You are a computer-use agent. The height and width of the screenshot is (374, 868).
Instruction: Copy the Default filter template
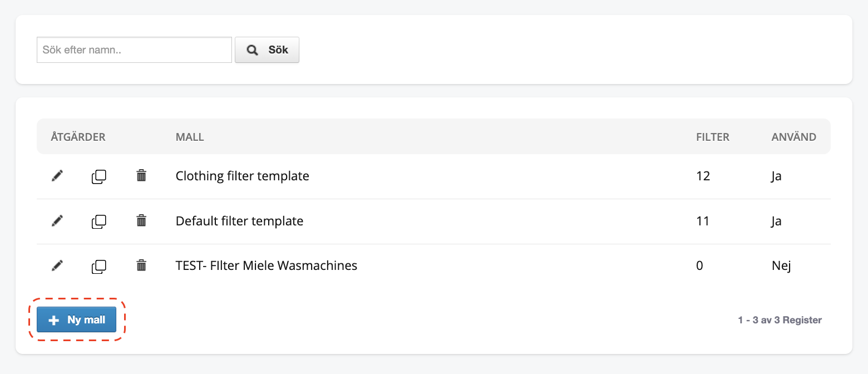pos(99,222)
